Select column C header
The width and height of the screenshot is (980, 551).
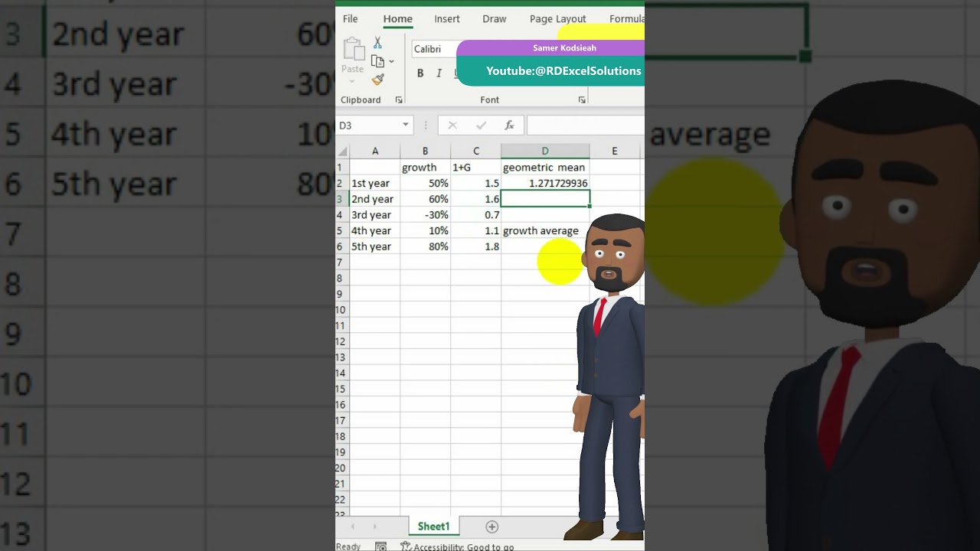476,152
